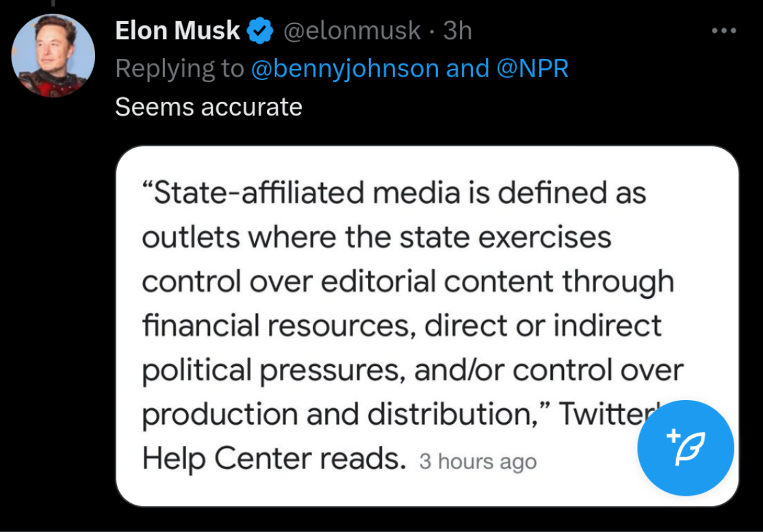This screenshot has height=532, width=763.
Task: Click "outlets where the state exercises" line
Action: (376, 237)
